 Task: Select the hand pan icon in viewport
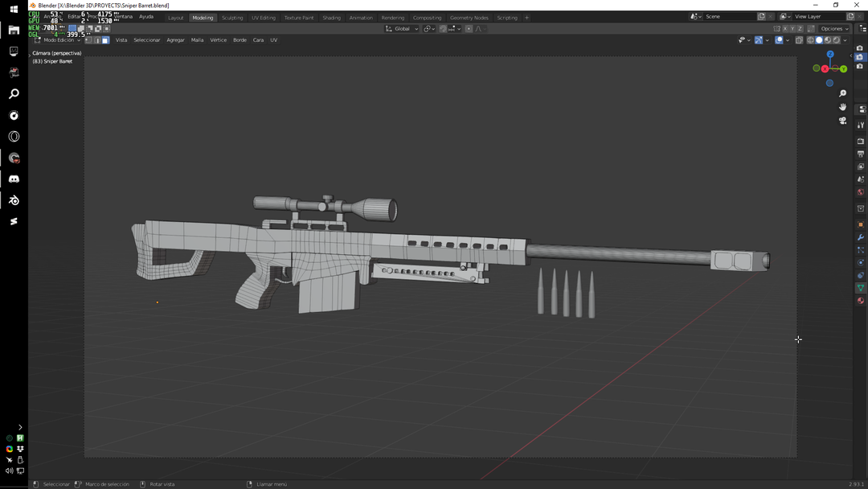(x=842, y=106)
